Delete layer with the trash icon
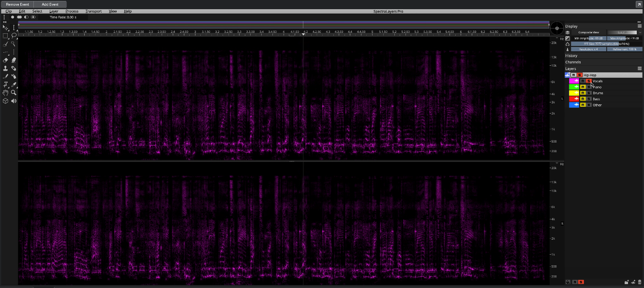Image resolution: width=644 pixels, height=288 pixels. tap(640, 282)
